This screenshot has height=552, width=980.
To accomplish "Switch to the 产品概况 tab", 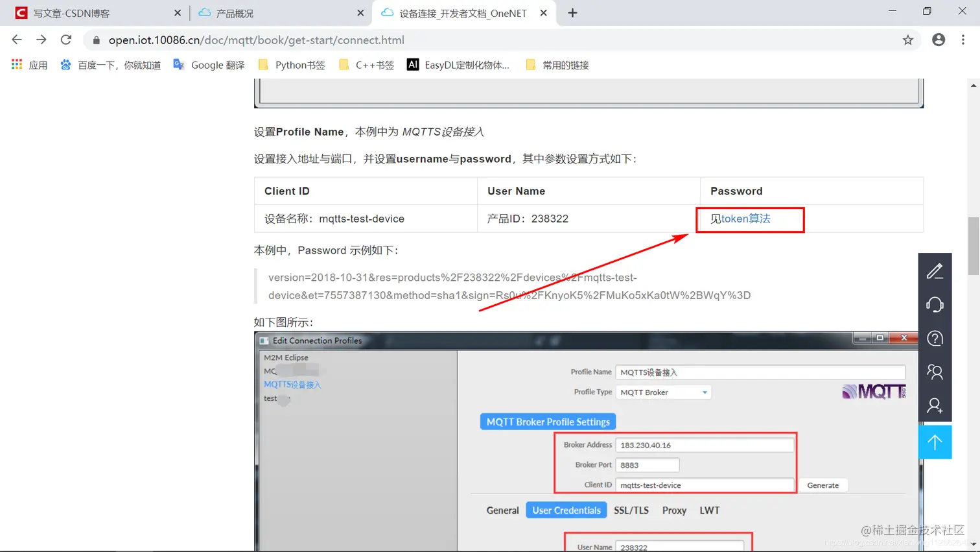I will [x=281, y=13].
